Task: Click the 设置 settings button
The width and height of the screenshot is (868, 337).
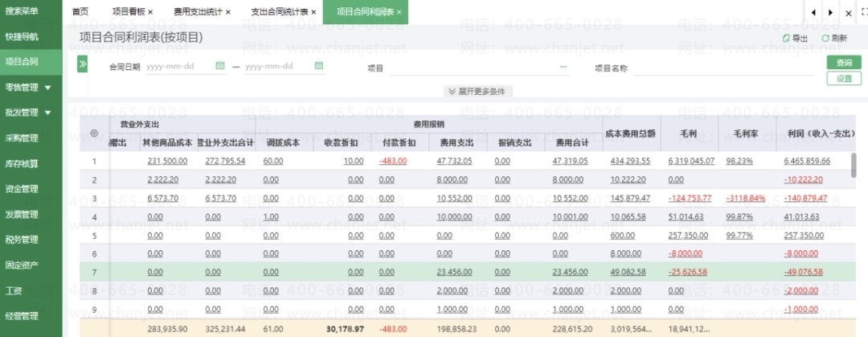Action: tap(843, 78)
